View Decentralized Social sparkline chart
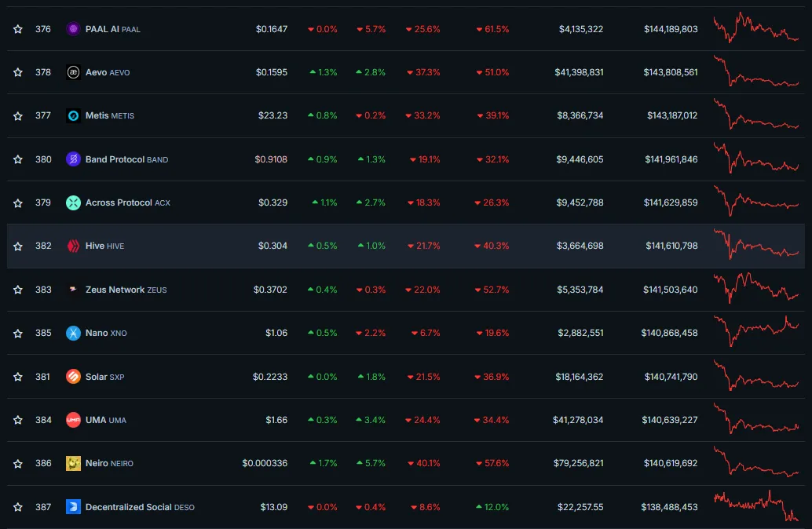The image size is (812, 529). pos(756,505)
